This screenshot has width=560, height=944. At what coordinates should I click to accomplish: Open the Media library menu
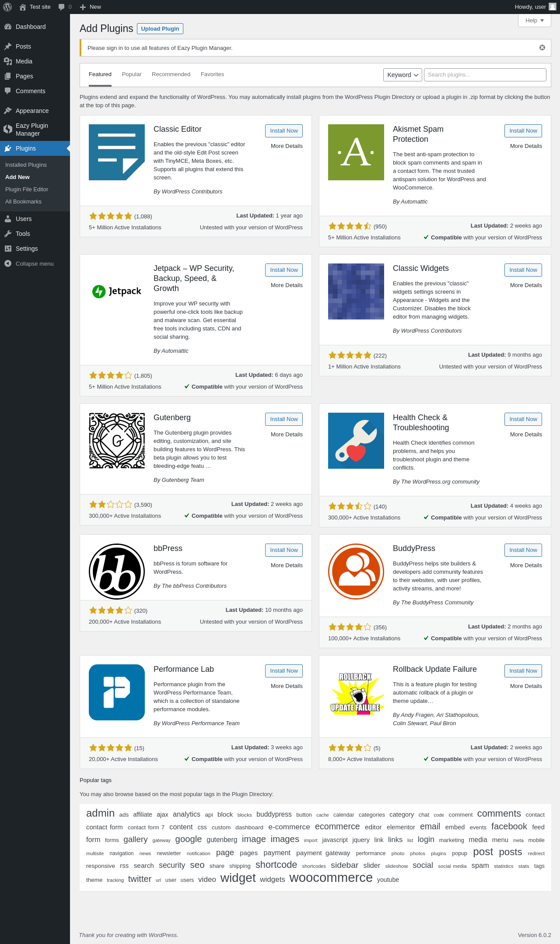[x=35, y=61]
